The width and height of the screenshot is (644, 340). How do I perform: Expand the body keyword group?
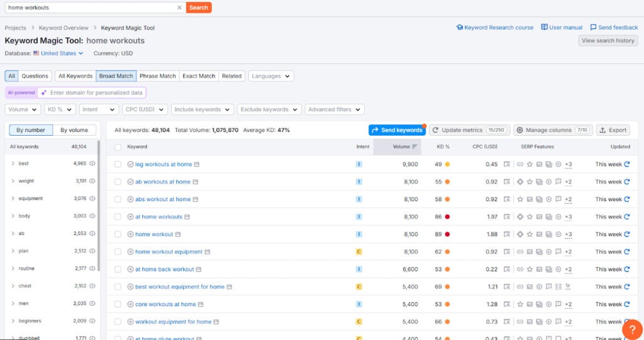[x=13, y=216]
